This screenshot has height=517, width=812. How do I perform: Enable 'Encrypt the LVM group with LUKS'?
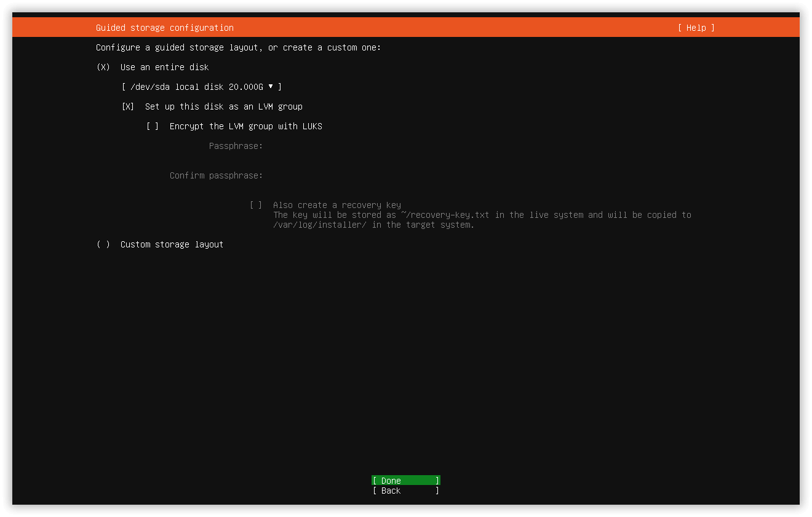[153, 126]
